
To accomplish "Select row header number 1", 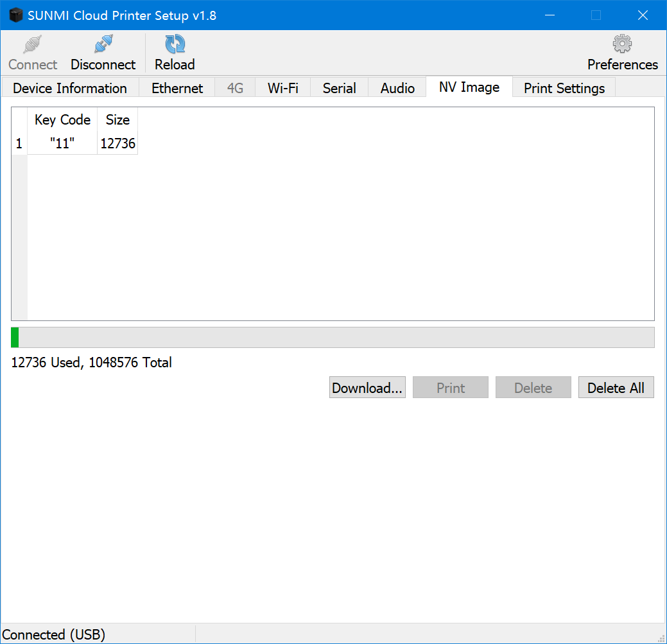I will click(19, 144).
